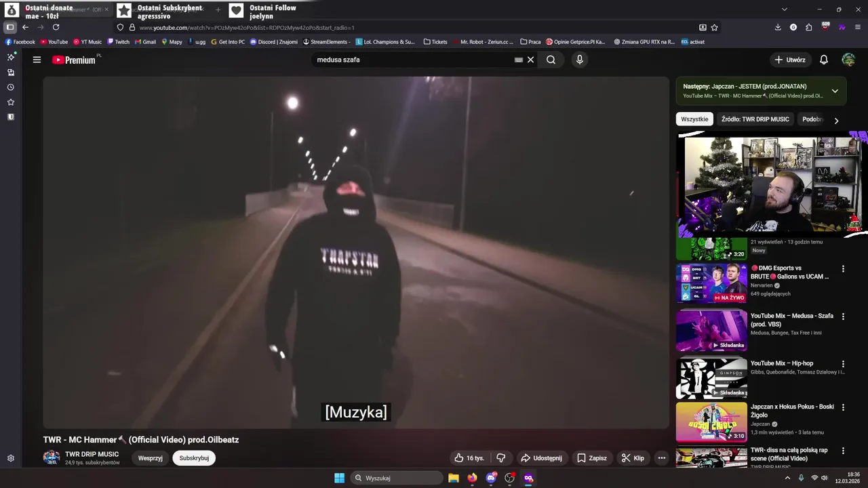Click the Windows Start button
Image resolution: width=868 pixels, height=488 pixels.
pyautogui.click(x=339, y=478)
